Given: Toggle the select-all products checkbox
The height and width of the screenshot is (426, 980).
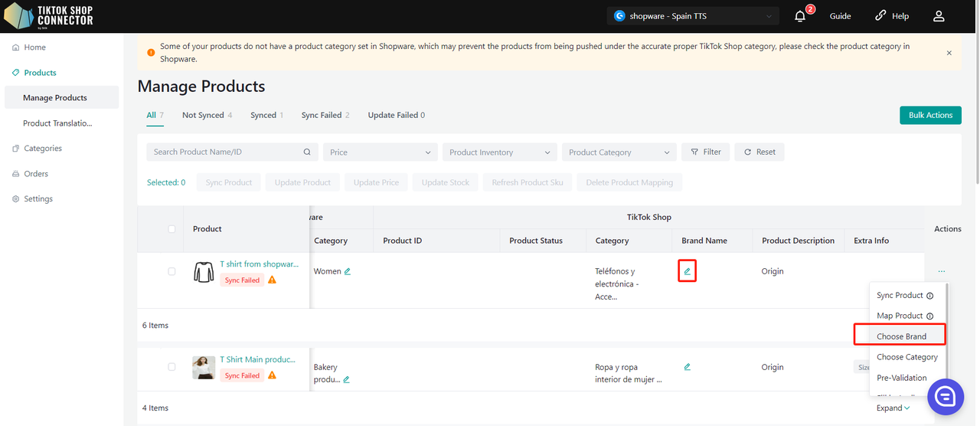Looking at the screenshot, I should click(x=171, y=229).
